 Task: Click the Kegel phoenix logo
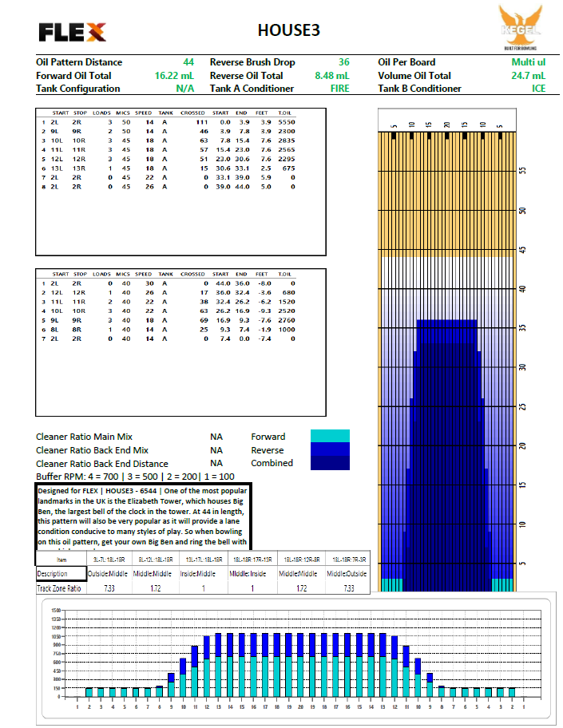(x=520, y=28)
